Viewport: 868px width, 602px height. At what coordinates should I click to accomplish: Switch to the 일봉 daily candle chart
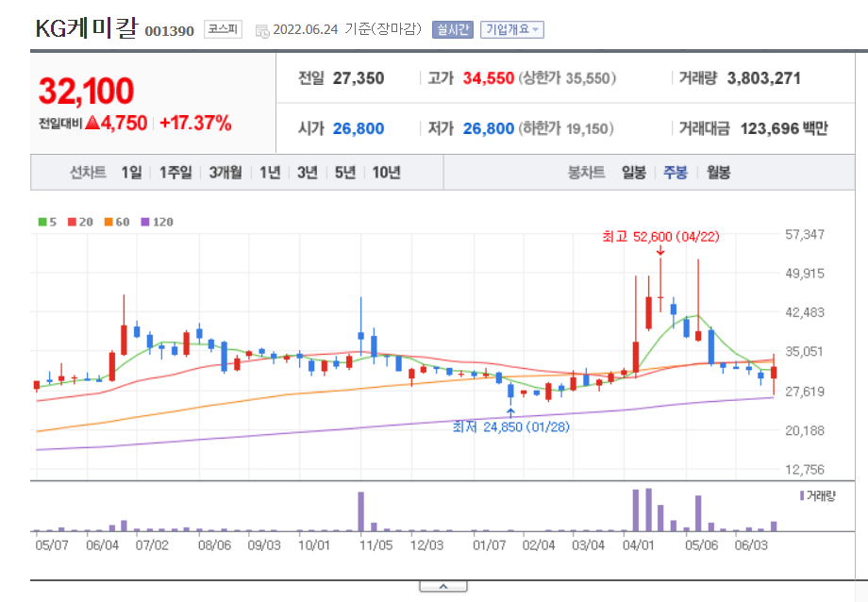(634, 173)
